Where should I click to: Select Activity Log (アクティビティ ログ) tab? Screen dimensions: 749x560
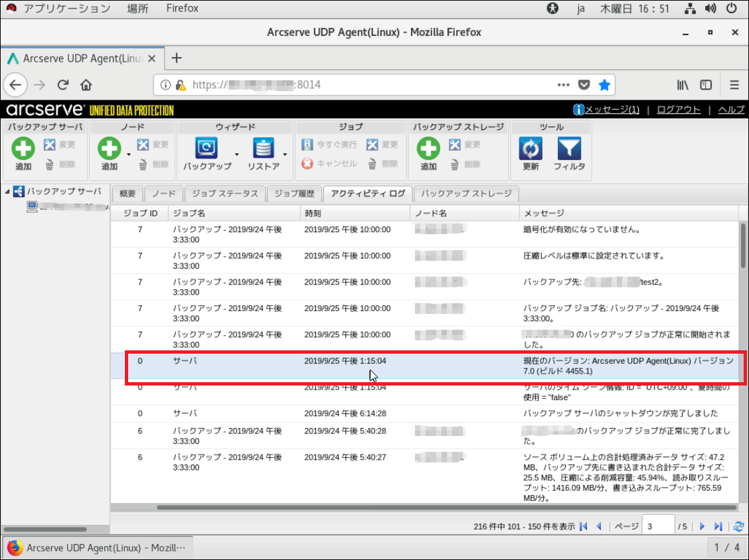[368, 194]
